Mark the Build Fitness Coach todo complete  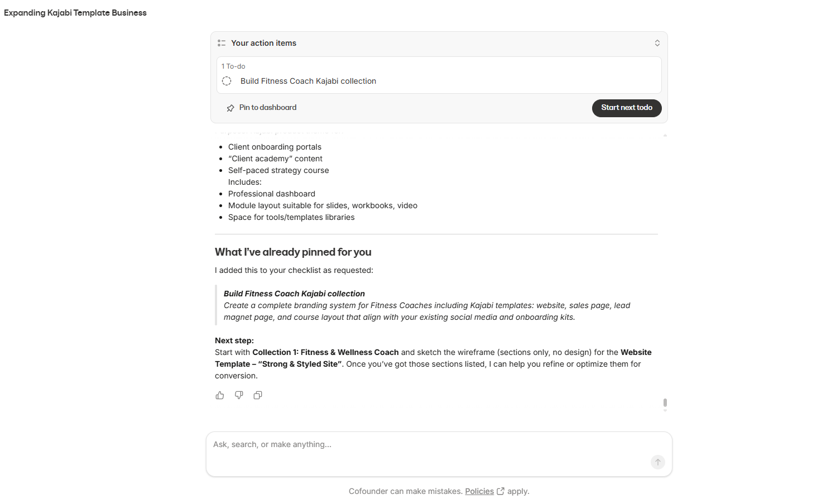coord(227,81)
